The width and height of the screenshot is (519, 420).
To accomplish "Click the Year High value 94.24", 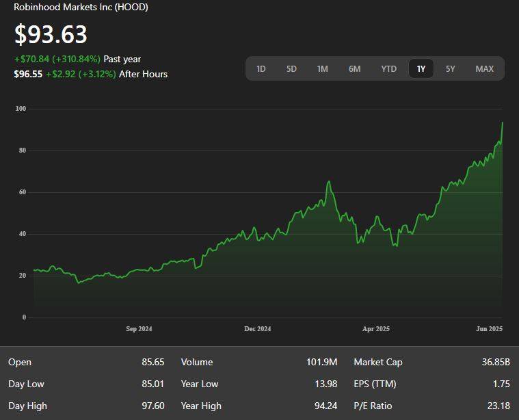I will pyautogui.click(x=325, y=406).
